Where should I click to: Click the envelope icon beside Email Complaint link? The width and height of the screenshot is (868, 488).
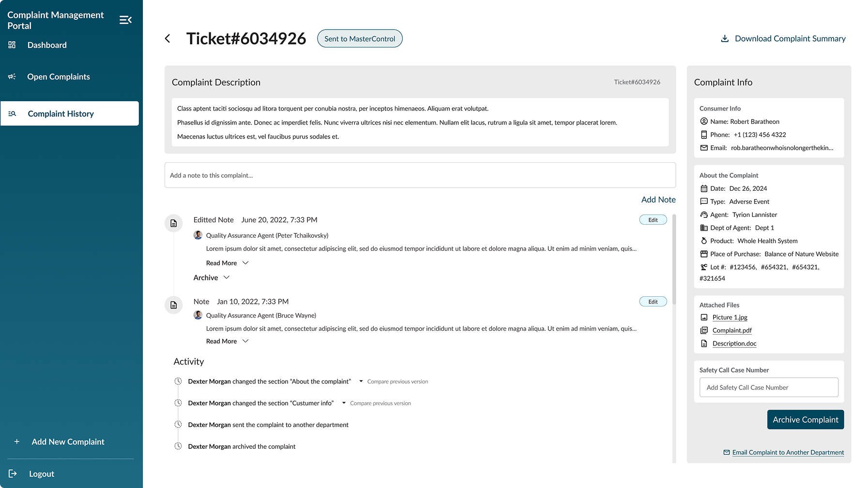(x=726, y=453)
